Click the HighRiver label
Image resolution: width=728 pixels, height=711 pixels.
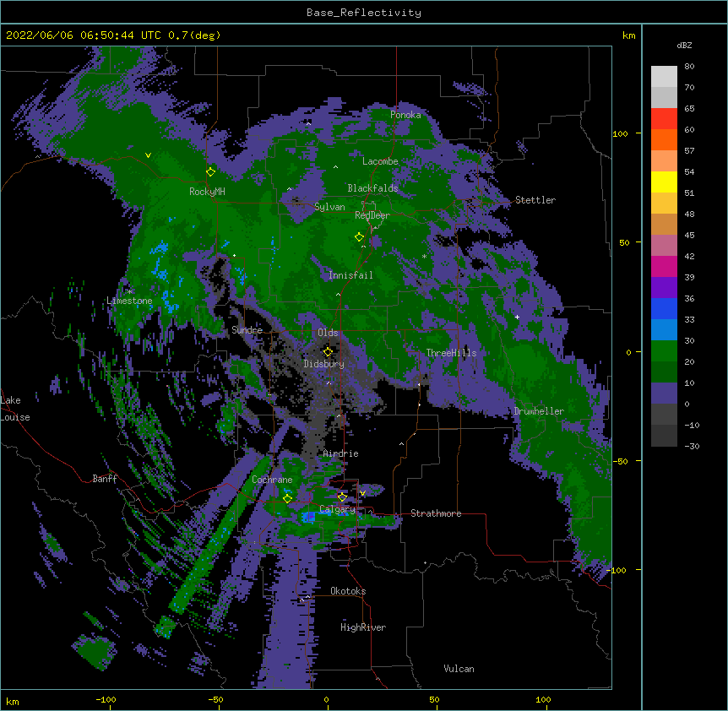[363, 627]
